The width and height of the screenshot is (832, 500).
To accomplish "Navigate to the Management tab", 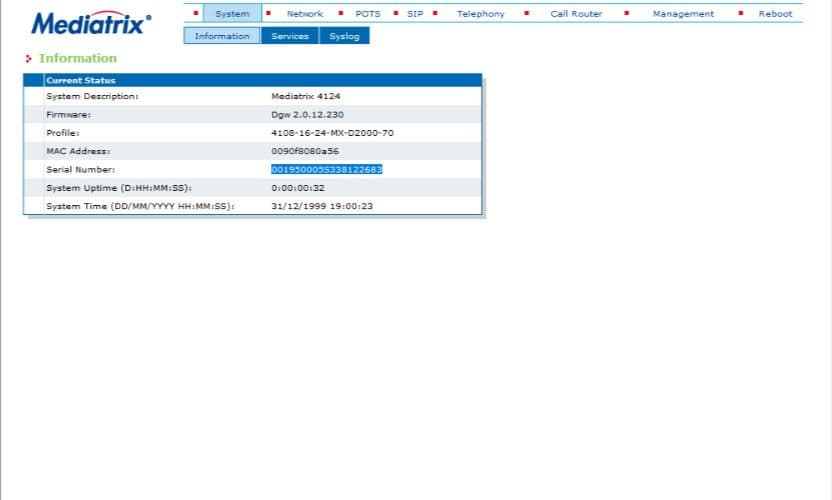I will [683, 14].
